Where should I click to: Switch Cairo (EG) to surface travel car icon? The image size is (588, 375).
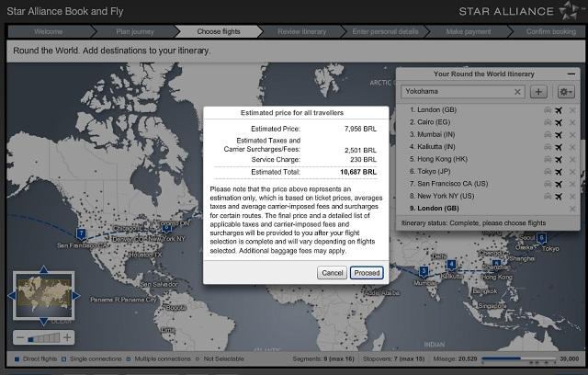(x=548, y=122)
